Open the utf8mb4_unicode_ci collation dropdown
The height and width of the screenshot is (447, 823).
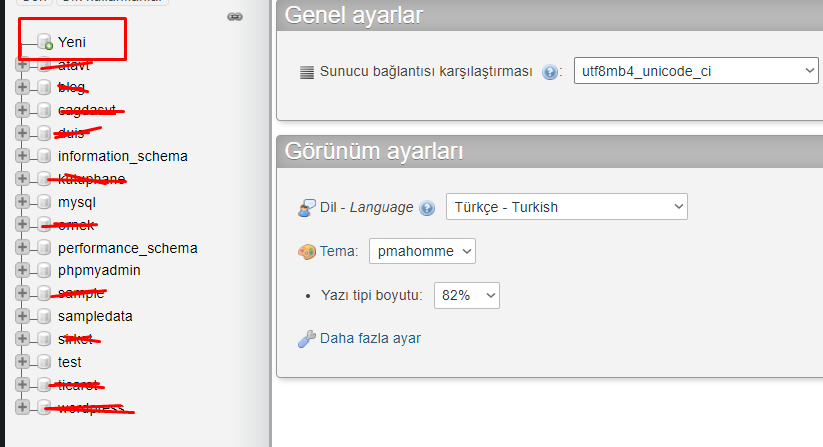(x=695, y=71)
